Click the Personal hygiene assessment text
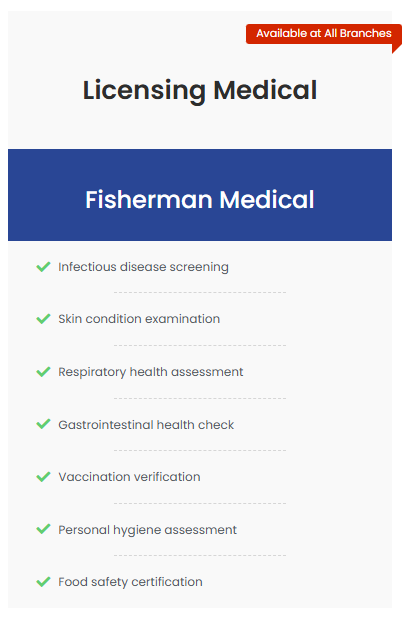The width and height of the screenshot is (408, 629). pos(148,530)
